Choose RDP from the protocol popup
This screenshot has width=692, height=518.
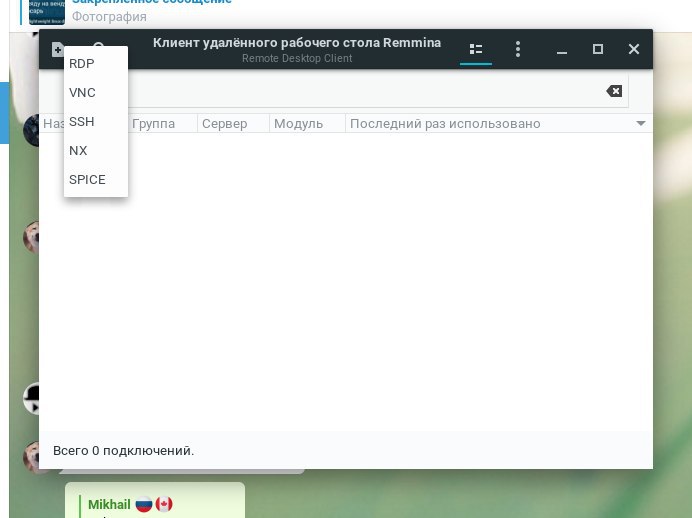pyautogui.click(x=96, y=64)
